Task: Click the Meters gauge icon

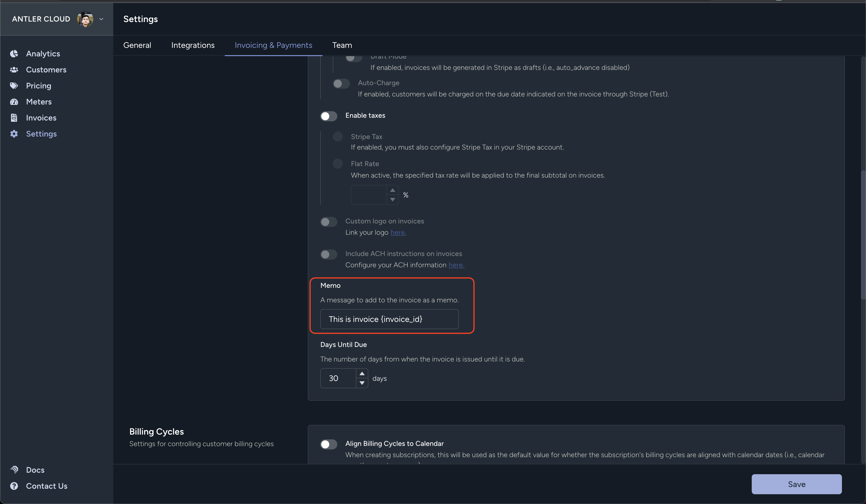Action: pyautogui.click(x=14, y=102)
